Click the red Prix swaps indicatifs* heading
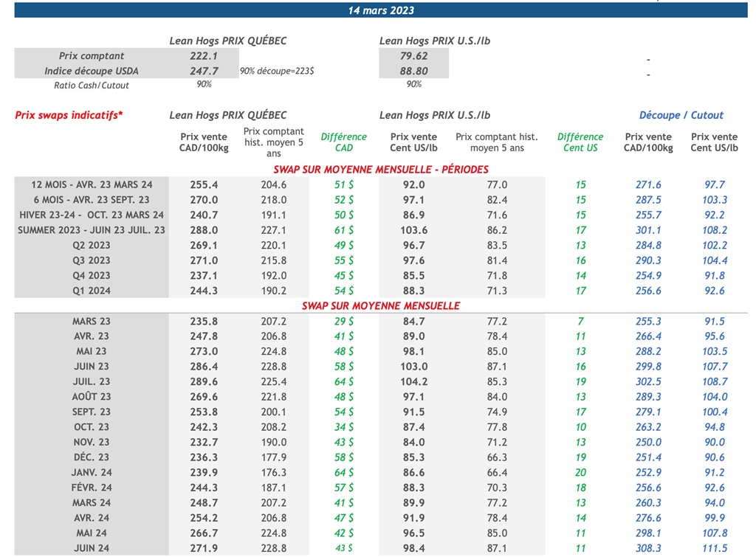 69,115
